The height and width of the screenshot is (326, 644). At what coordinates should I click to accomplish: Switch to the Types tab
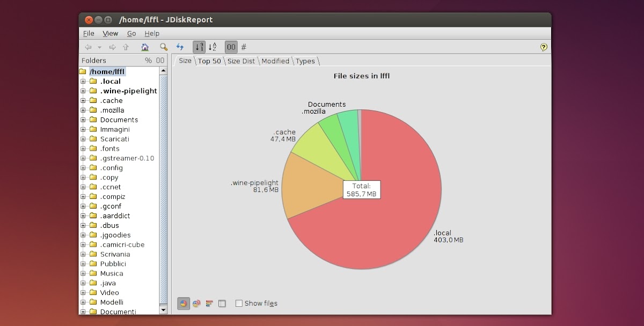(x=305, y=61)
